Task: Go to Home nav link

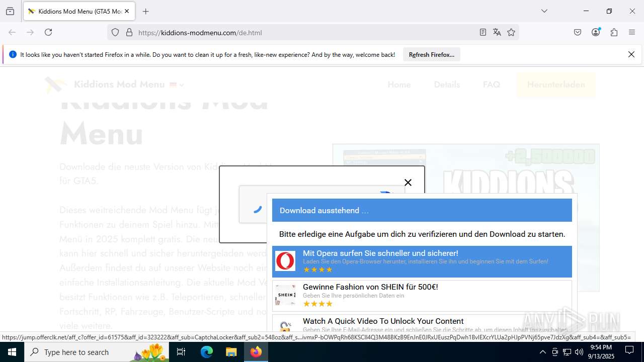Action: click(x=399, y=84)
